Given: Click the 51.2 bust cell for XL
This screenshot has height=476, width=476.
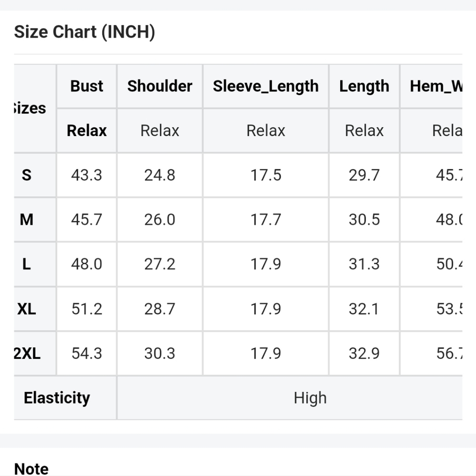Looking at the screenshot, I should pyautogui.click(x=87, y=309).
